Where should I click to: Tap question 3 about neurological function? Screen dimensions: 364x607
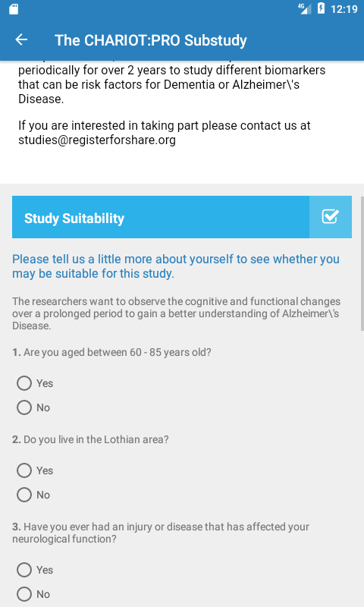pyautogui.click(x=161, y=533)
